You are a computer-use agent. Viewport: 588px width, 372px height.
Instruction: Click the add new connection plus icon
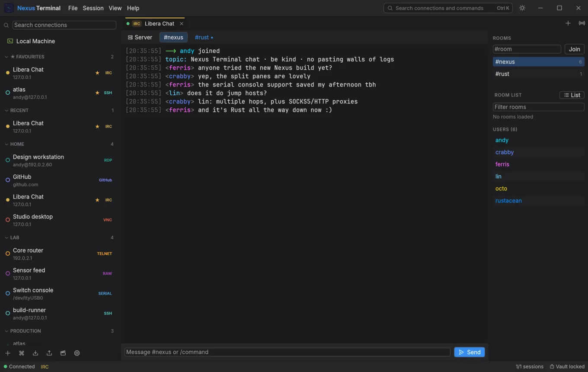tap(8, 353)
